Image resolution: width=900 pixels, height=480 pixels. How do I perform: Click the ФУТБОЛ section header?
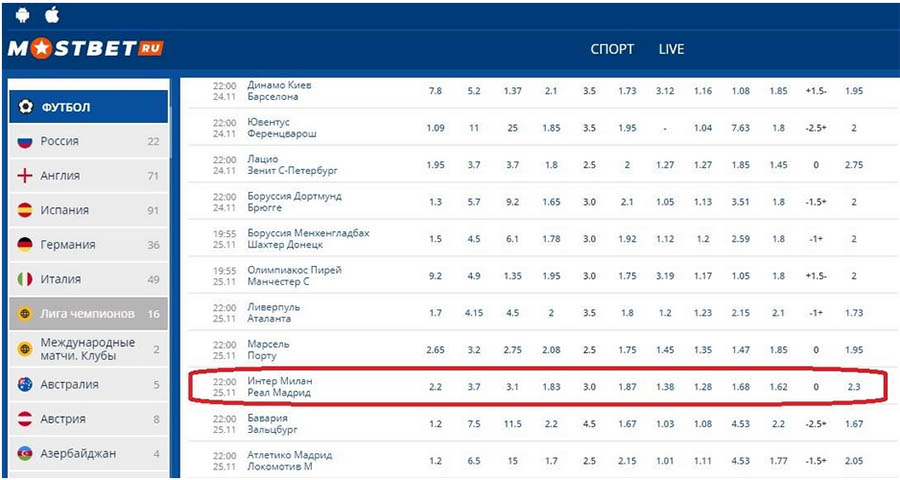click(66, 107)
